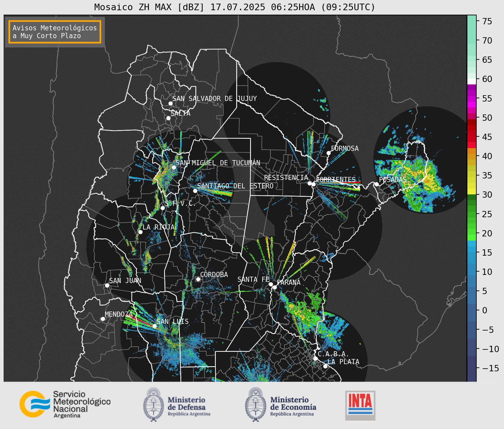
Task: Click the SANTA FE city marker dot
Action: (271, 284)
